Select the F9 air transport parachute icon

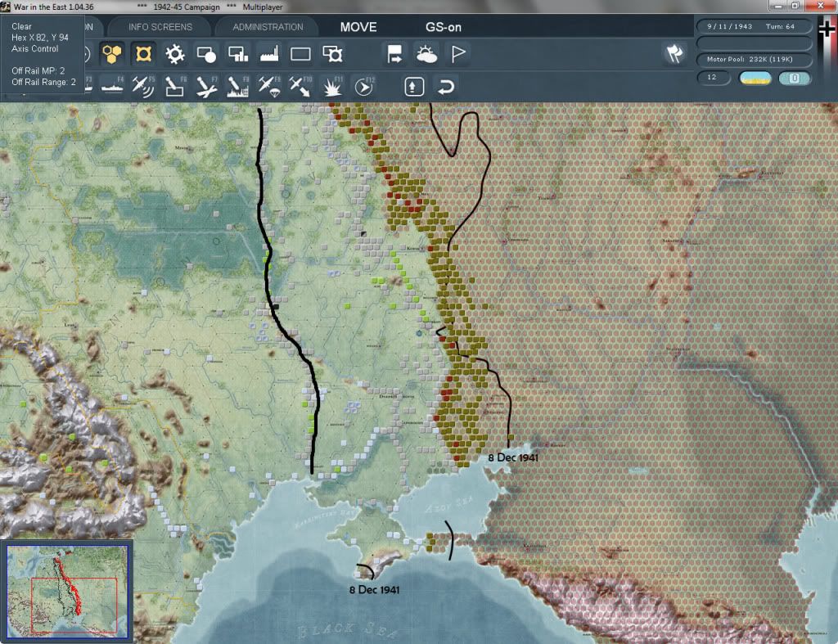(x=269, y=86)
